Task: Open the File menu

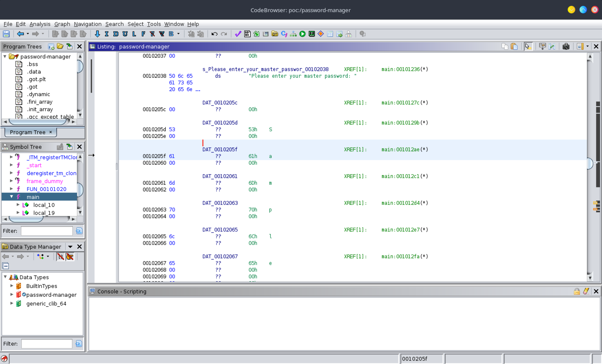Action: [8, 24]
